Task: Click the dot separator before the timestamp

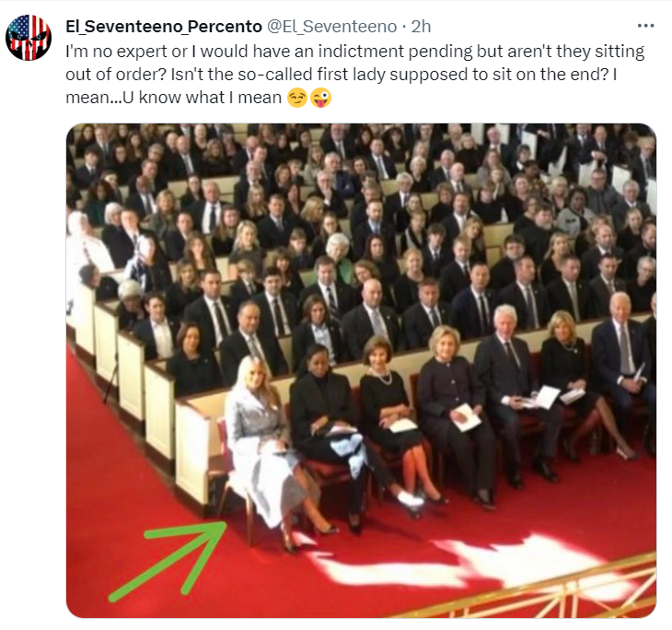Action: tap(404, 27)
